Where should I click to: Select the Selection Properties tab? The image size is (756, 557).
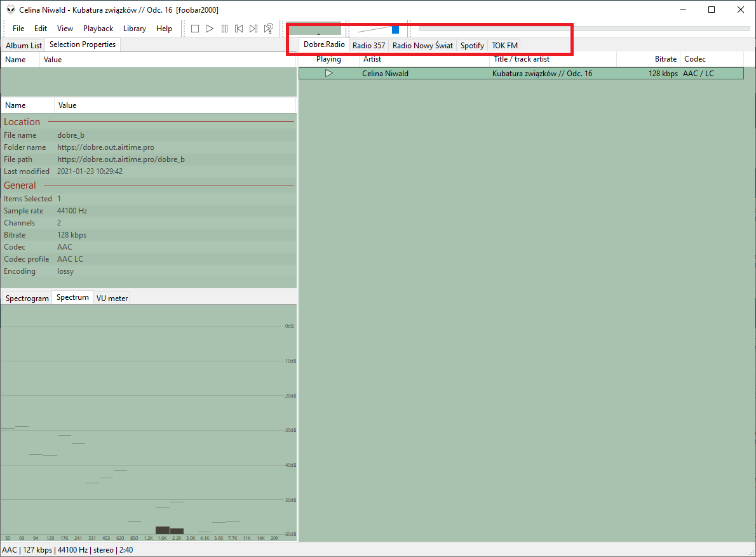[83, 44]
